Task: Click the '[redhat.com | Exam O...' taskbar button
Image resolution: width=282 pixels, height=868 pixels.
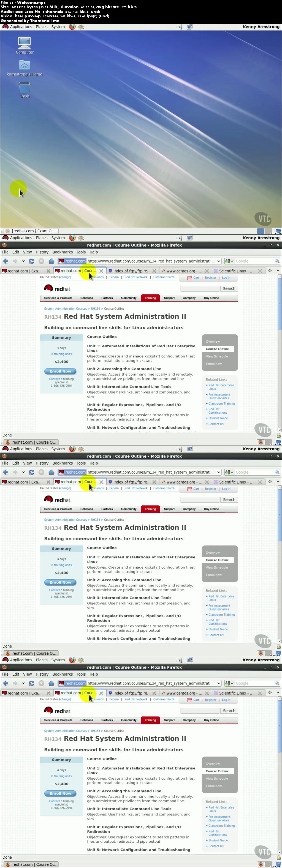Action: tap(31, 231)
